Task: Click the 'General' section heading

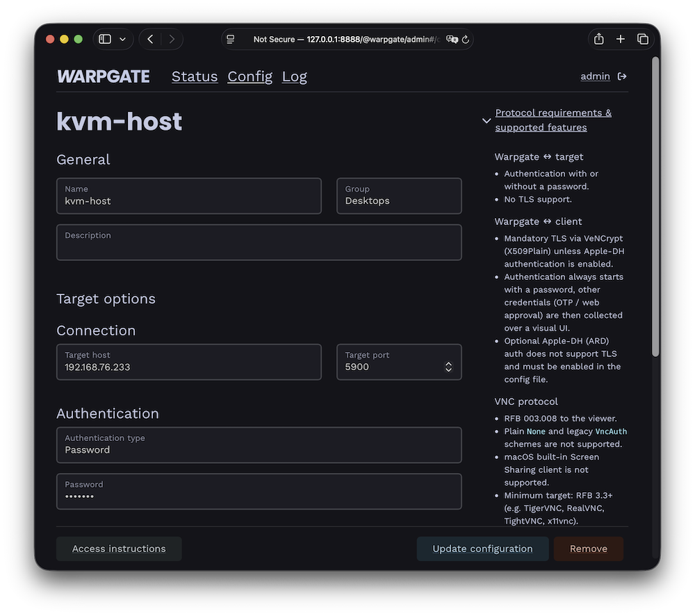Action: 83,160
